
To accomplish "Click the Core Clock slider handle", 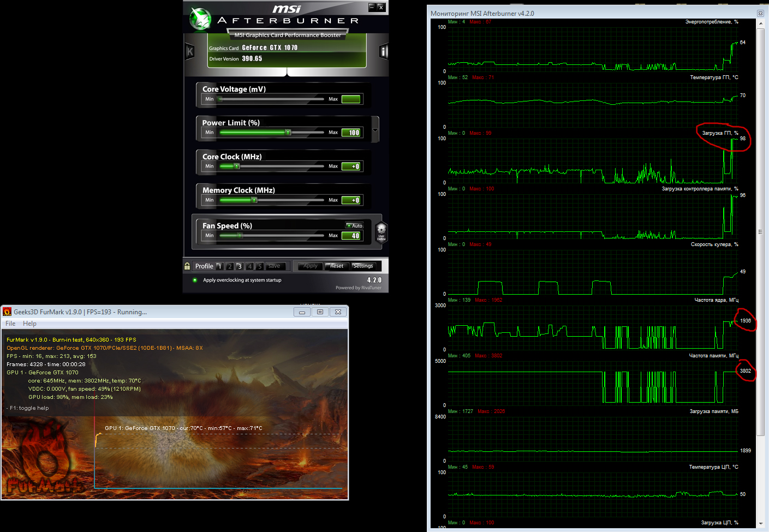I will (x=237, y=166).
